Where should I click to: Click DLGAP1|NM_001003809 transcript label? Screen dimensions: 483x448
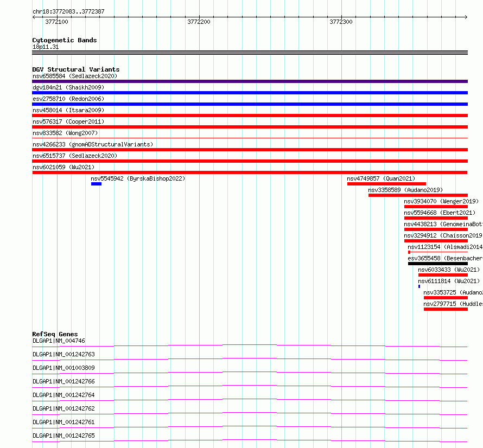63,368
